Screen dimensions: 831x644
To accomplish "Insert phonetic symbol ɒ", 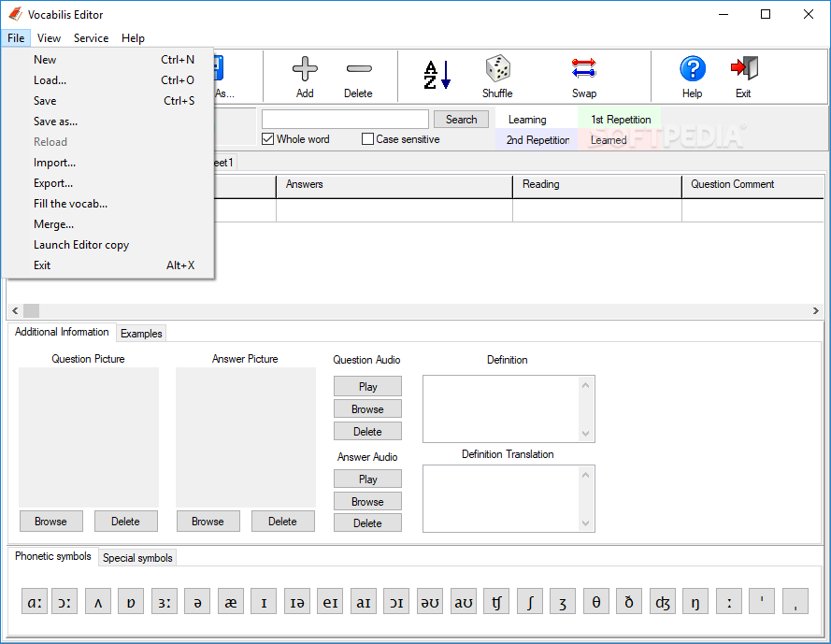I will coord(131,602).
